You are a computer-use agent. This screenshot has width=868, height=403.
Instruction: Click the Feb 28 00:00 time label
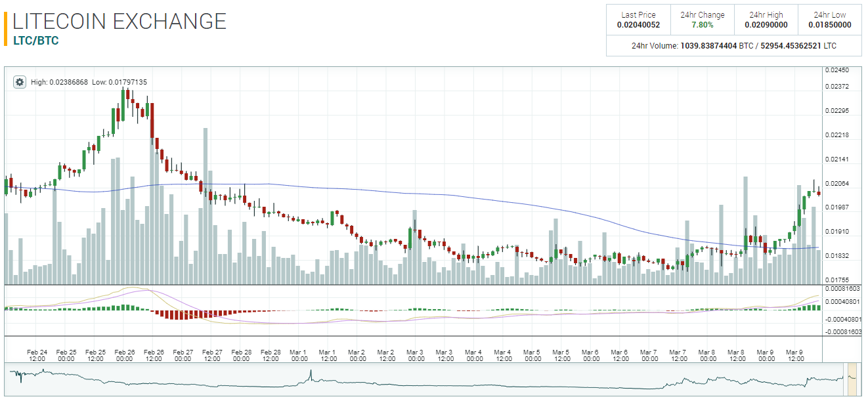click(241, 356)
